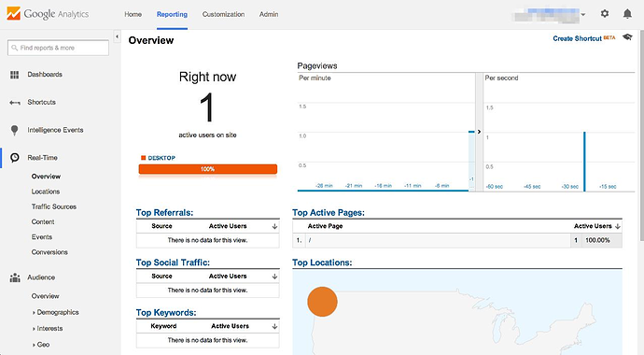Expand the per-minute pageviews chart arrow

[x=479, y=132]
